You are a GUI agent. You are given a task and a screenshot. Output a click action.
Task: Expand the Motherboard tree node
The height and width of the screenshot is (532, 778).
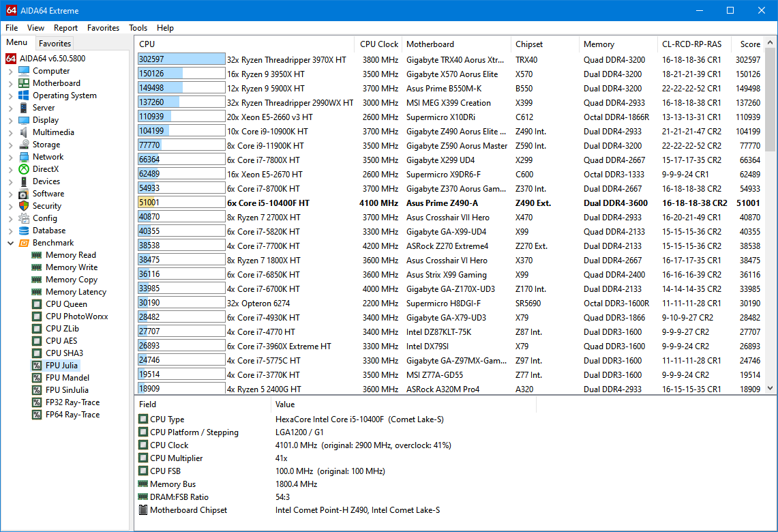pyautogui.click(x=10, y=83)
